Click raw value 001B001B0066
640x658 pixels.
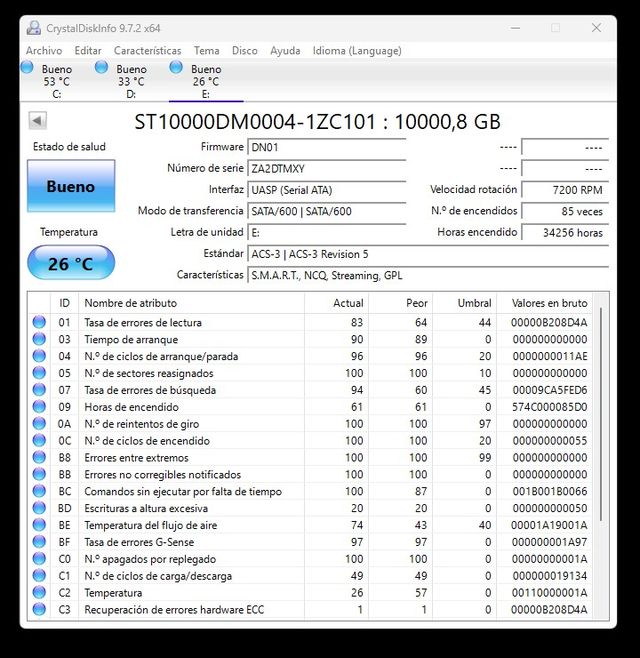tap(549, 491)
